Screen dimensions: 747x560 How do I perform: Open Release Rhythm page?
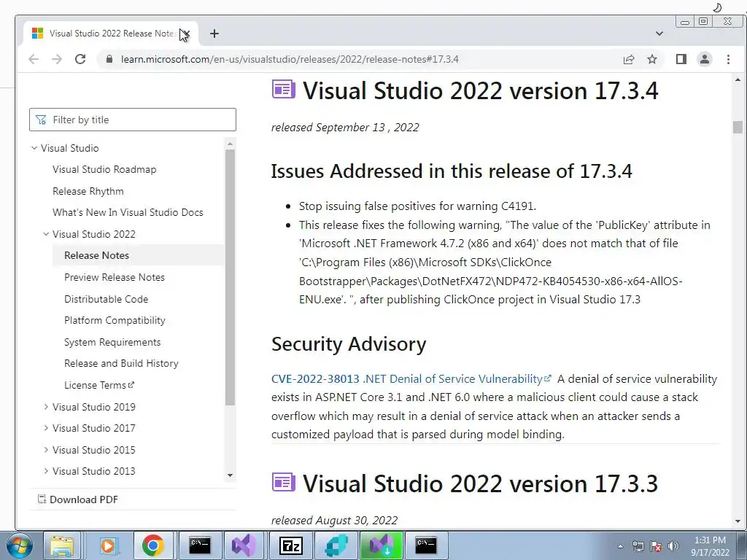pyautogui.click(x=88, y=191)
